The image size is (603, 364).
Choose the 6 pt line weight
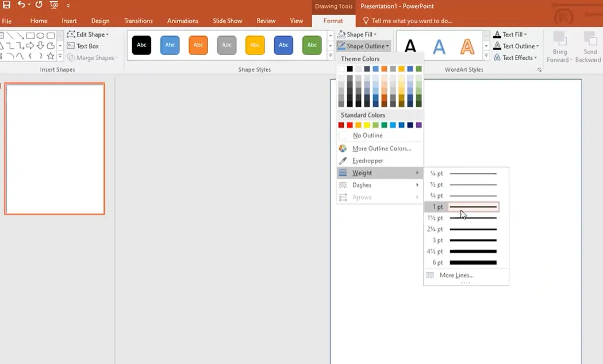(x=466, y=263)
